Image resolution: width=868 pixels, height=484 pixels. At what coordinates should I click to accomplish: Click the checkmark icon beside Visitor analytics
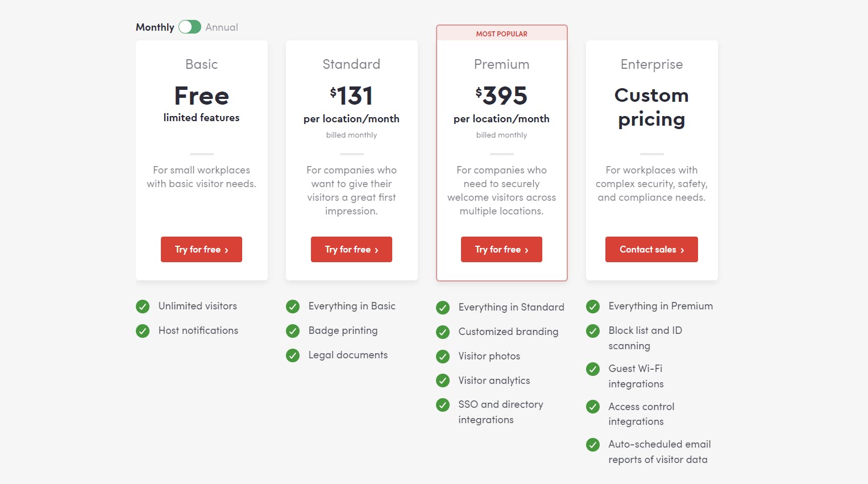pos(443,380)
